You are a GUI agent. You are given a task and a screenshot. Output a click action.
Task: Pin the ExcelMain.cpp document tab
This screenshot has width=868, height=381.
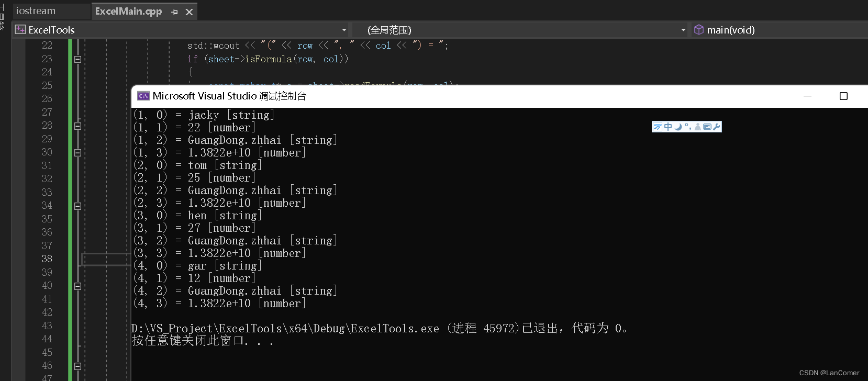[175, 11]
